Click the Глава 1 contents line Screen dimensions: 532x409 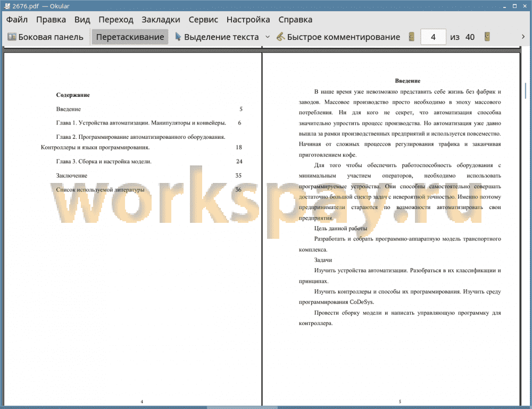click(141, 123)
